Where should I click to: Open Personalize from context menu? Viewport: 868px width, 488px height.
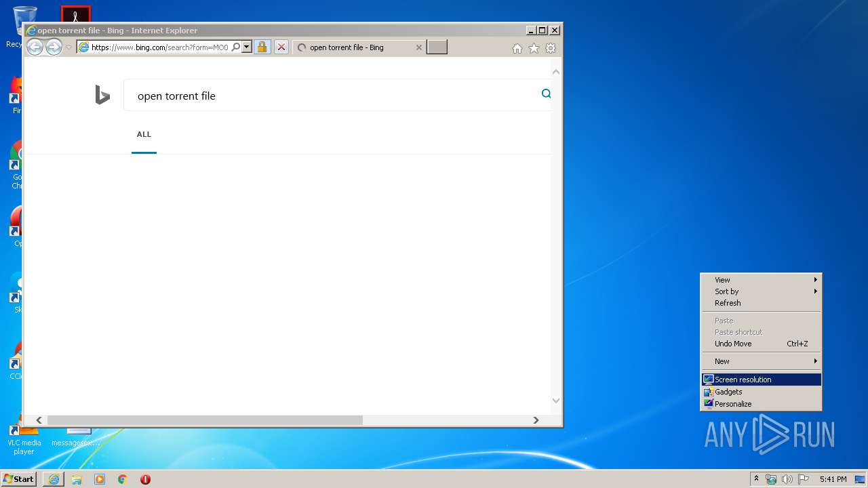coord(761,404)
